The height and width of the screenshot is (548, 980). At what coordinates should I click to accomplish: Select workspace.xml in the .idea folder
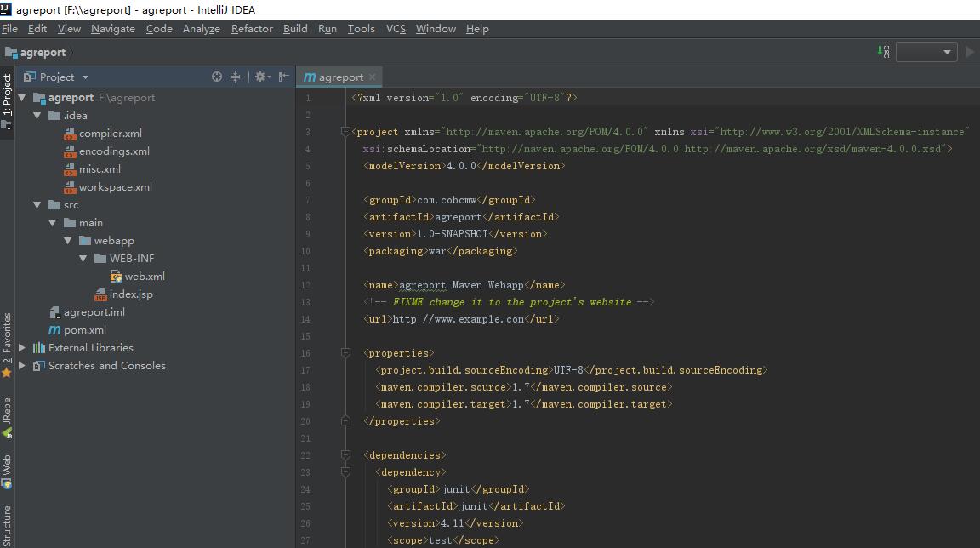115,186
